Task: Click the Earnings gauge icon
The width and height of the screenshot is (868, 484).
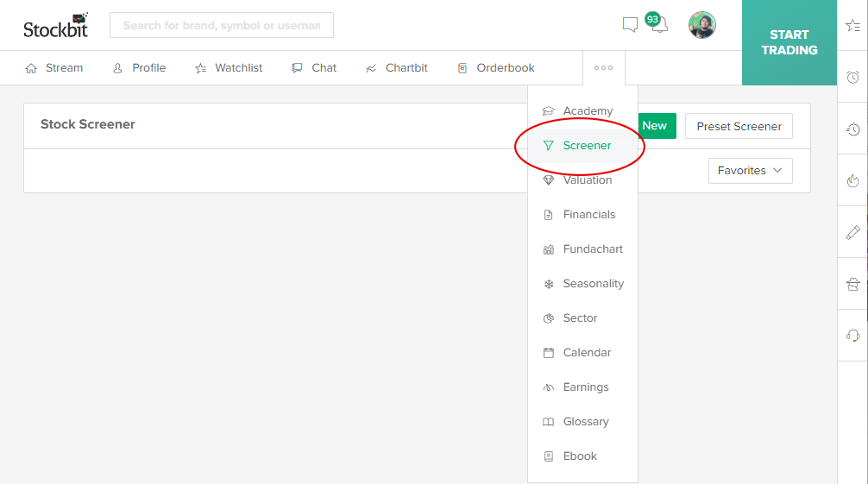Action: pyautogui.click(x=548, y=387)
